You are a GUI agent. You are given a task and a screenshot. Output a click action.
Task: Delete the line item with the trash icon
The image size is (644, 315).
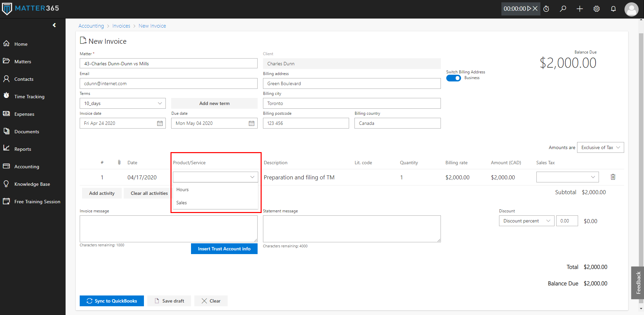tap(613, 177)
